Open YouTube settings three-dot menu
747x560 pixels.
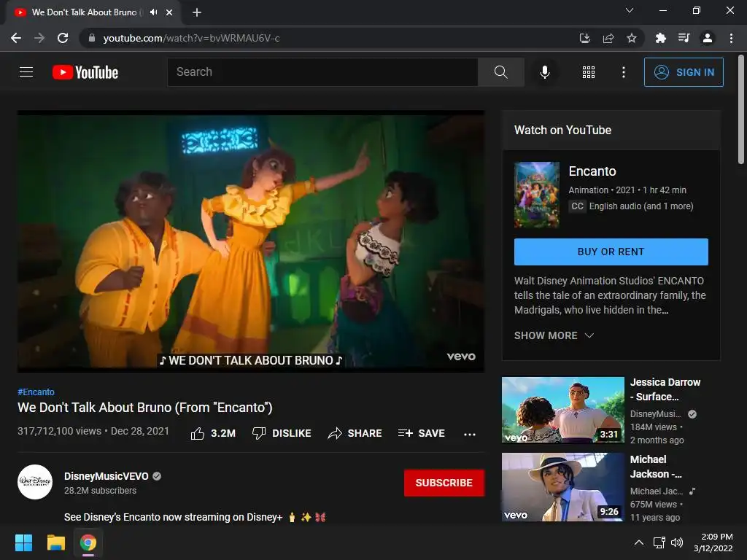pos(623,72)
